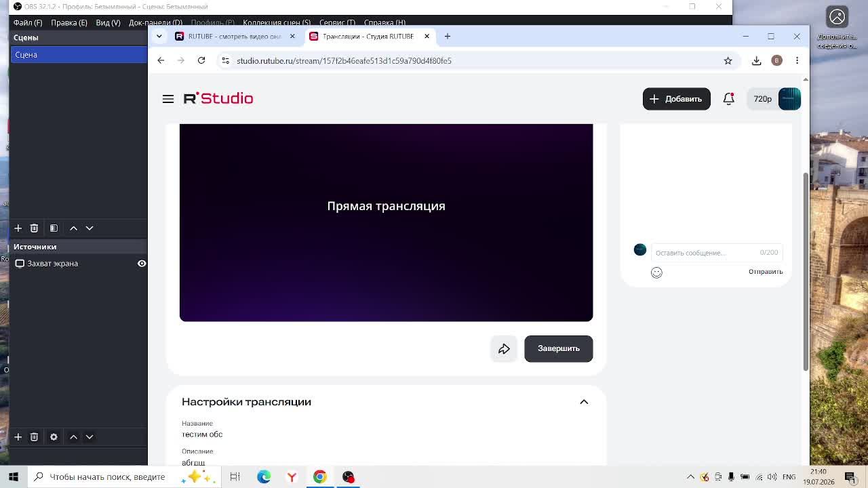Open Yandex Browser from taskbar
The height and width of the screenshot is (488, 868).
point(292,477)
